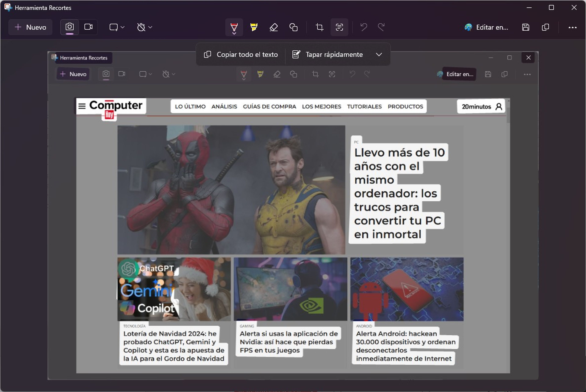Copy the snip to clipboard
Screen dimensions: 586x392
click(x=546, y=27)
